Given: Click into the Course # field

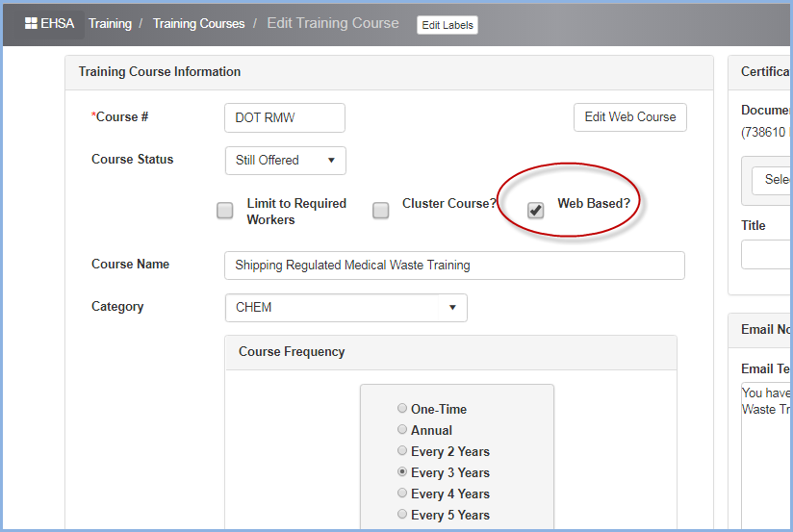Looking at the screenshot, I should pos(285,117).
